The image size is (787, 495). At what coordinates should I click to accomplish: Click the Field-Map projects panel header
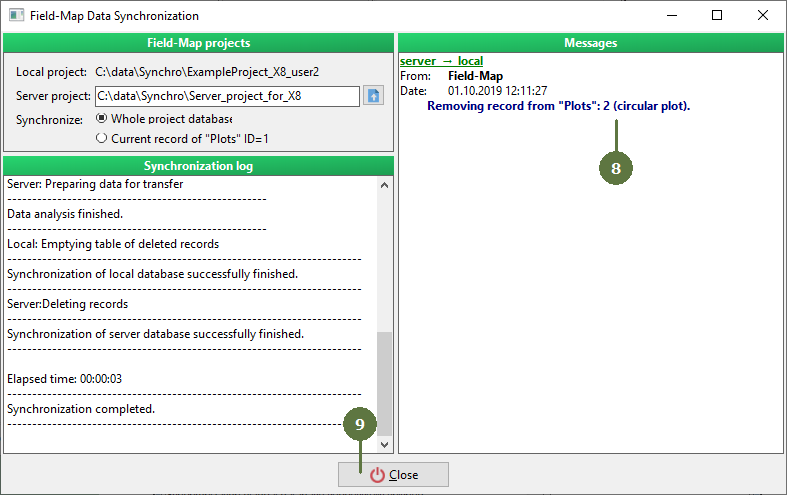click(197, 43)
